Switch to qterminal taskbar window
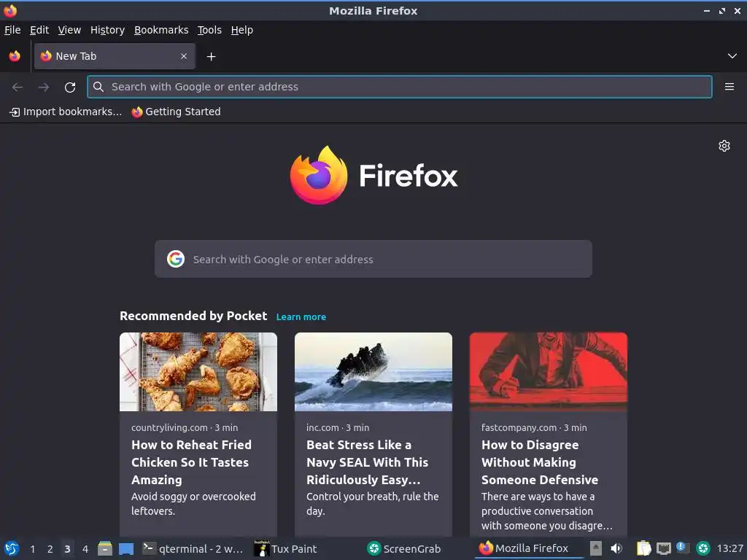Viewport: 747px width, 560px height. [x=193, y=548]
